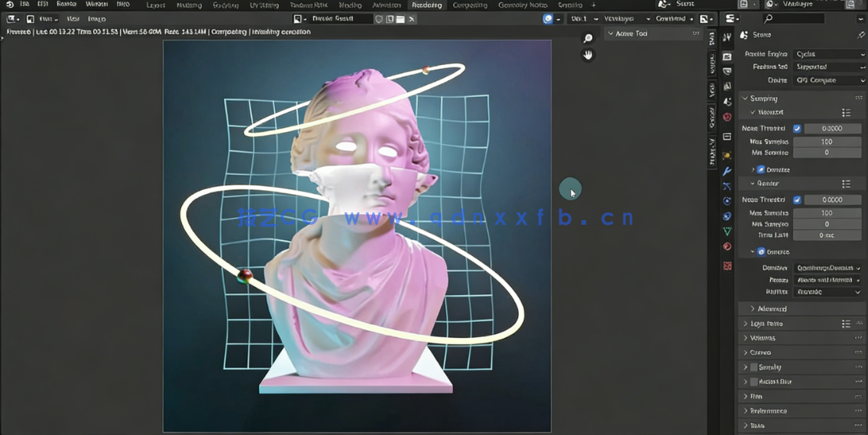
Task: Unlink the Render Result image with X
Action: 411,19
